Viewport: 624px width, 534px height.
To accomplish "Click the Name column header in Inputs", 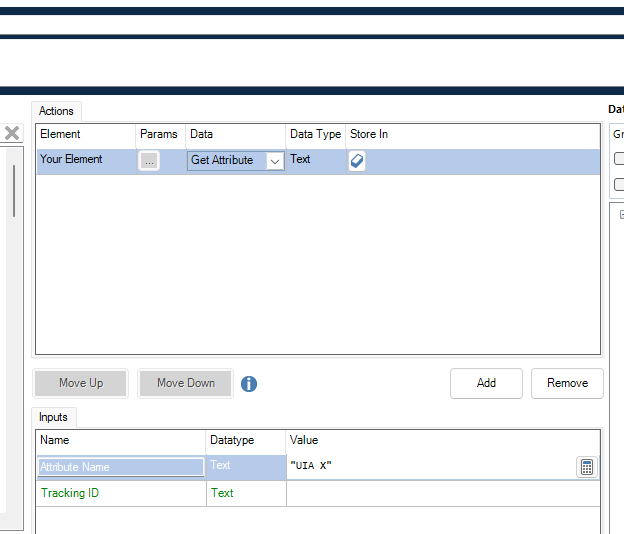I will coord(121,440).
